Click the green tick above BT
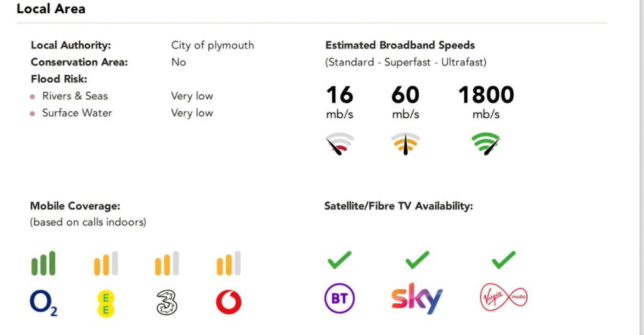The height and width of the screenshot is (335, 644). (x=340, y=259)
